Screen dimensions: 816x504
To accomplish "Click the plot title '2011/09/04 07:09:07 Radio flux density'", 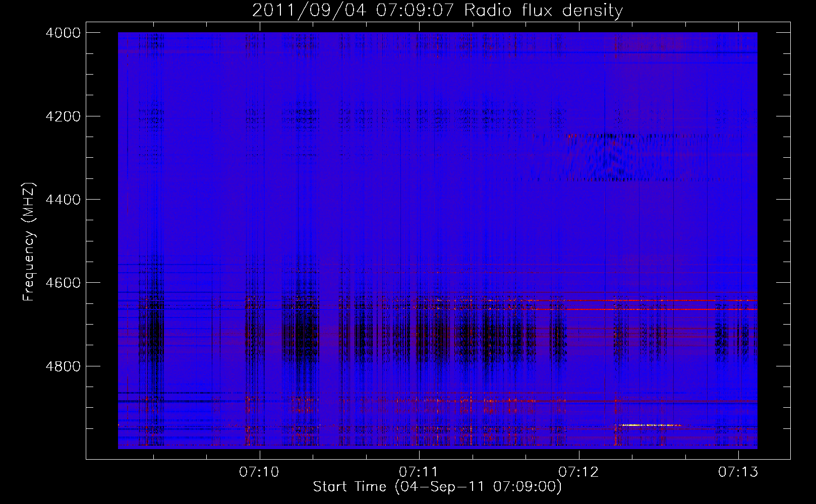I will (437, 10).
